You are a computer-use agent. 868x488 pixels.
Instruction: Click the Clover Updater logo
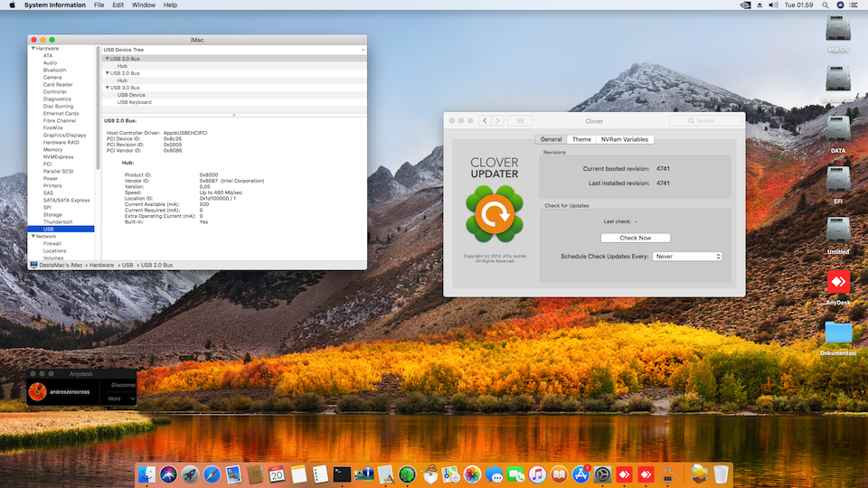495,214
